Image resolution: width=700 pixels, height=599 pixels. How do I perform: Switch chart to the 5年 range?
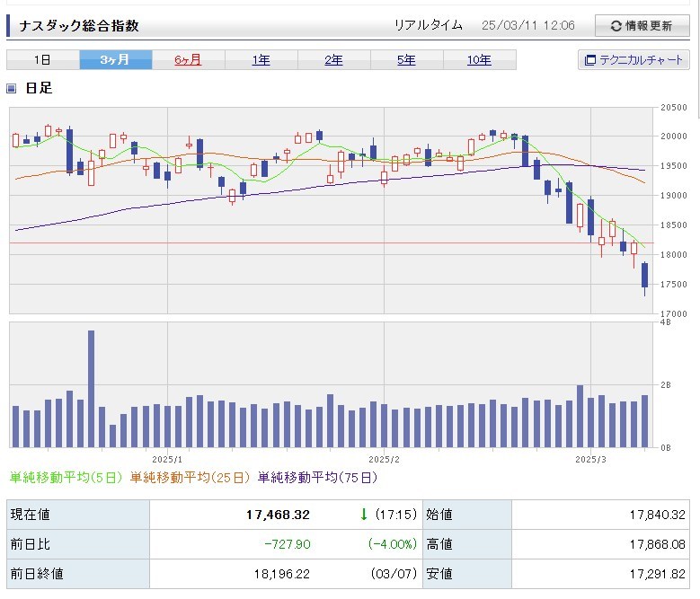pyautogui.click(x=406, y=60)
